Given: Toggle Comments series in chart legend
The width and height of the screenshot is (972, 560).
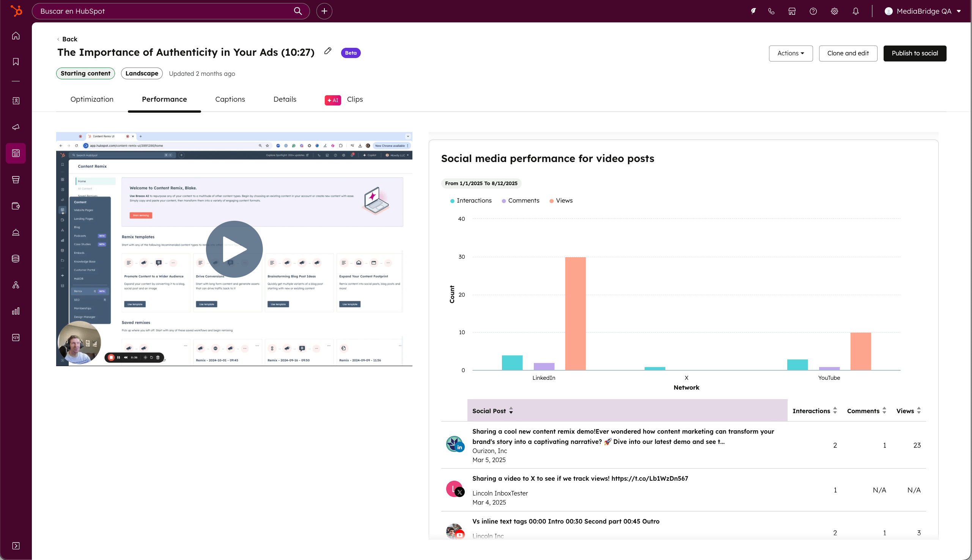Looking at the screenshot, I should [520, 201].
